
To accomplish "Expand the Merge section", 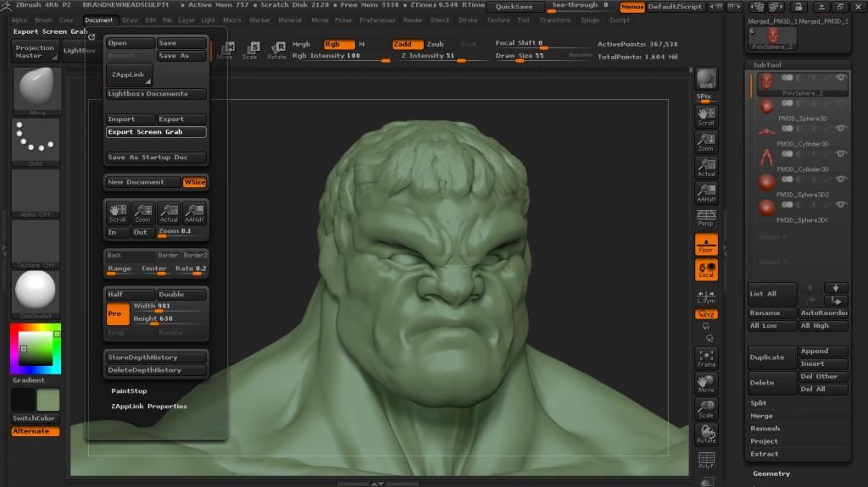I will 762,416.
